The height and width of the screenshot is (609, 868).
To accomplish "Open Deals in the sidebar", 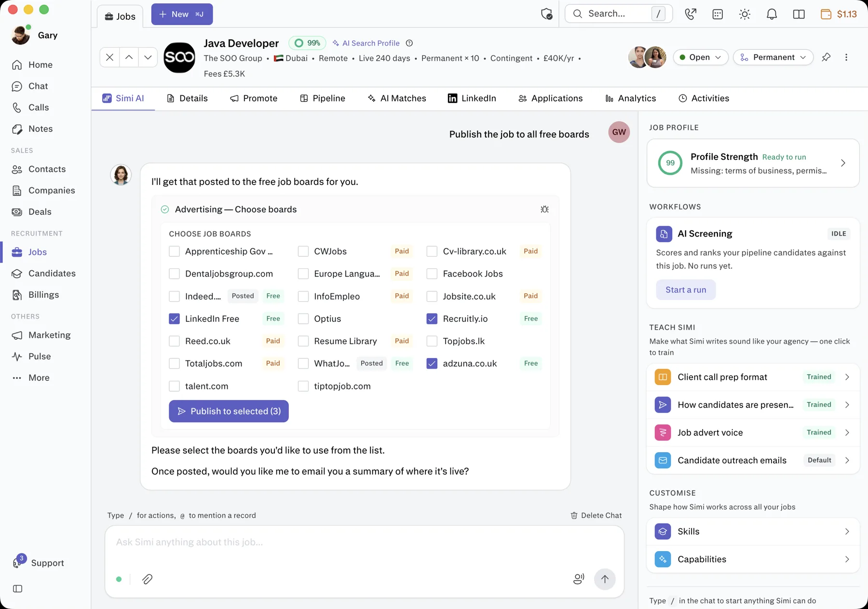I will (32, 211).
